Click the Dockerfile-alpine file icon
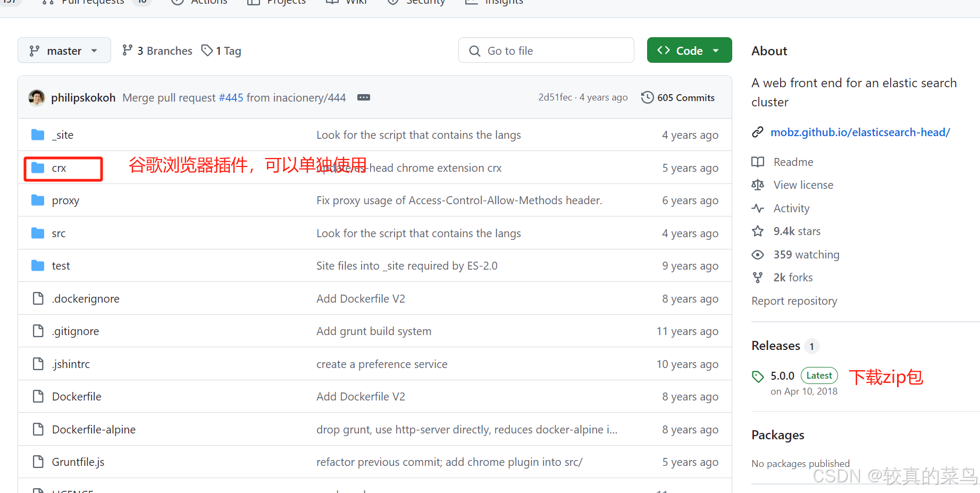The image size is (980, 493). tap(38, 429)
